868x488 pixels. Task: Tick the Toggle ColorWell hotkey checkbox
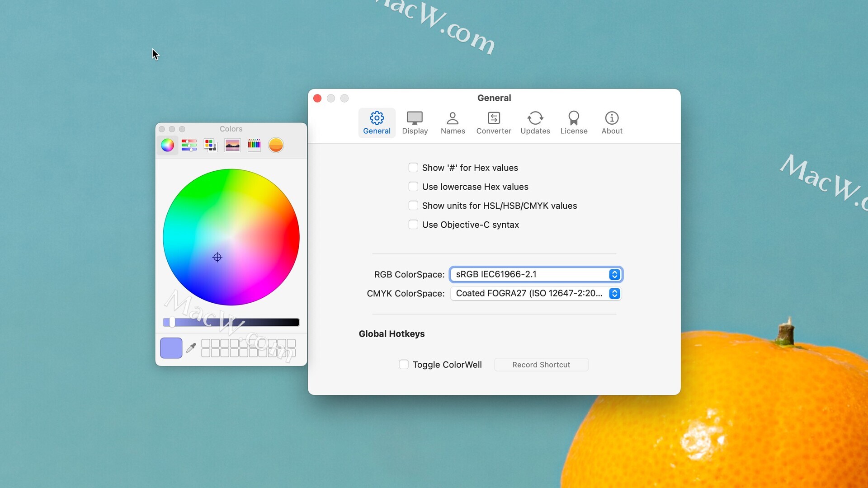pos(404,364)
